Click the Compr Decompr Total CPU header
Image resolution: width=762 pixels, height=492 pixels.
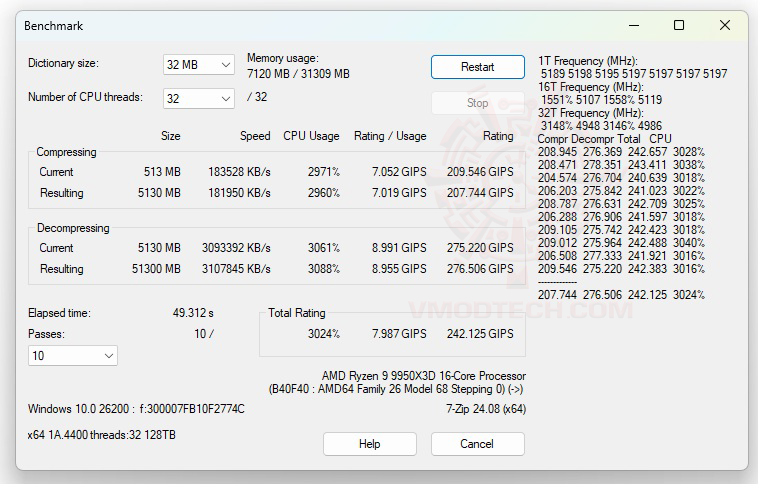pos(604,139)
